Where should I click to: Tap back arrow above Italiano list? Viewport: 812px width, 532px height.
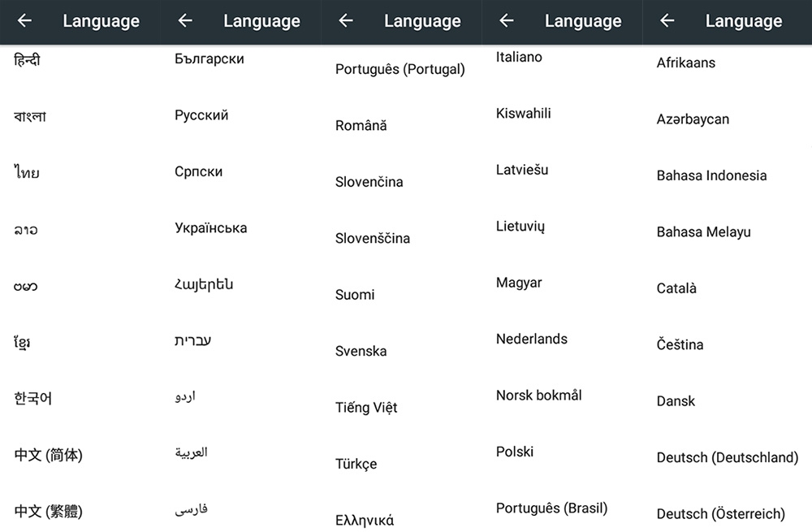pyautogui.click(x=507, y=21)
